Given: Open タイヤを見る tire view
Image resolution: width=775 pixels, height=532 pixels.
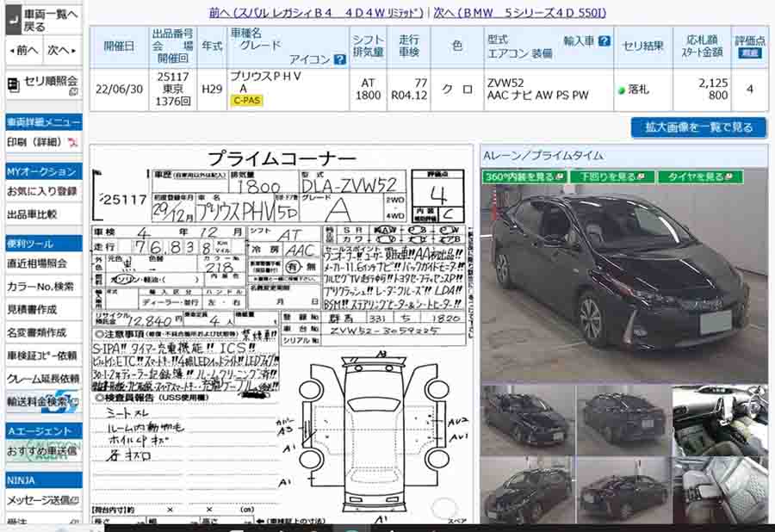Looking at the screenshot, I should [701, 176].
